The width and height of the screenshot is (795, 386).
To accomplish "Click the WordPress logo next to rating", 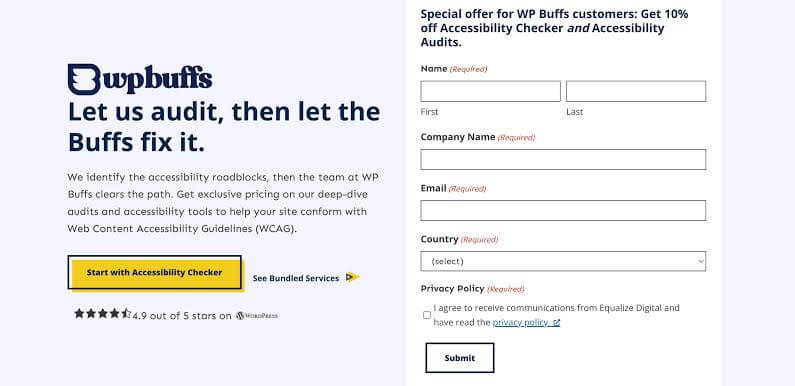I will tap(257, 315).
